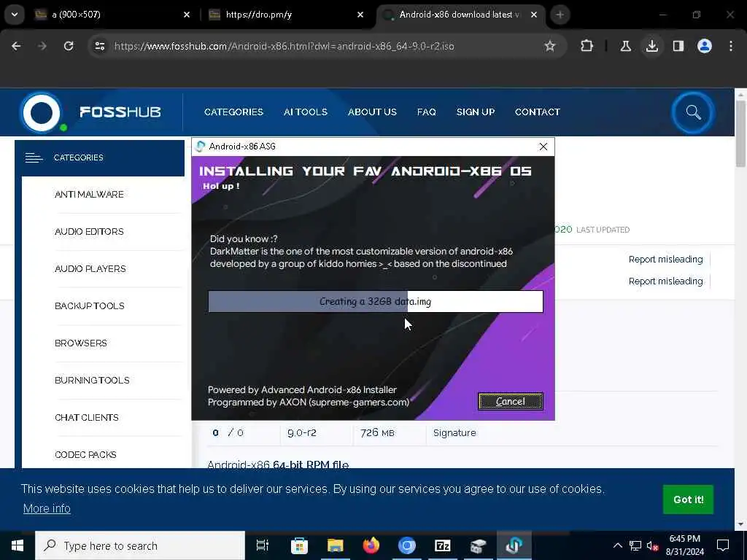
Task: Expand the tab search dropdown
Action: click(15, 15)
